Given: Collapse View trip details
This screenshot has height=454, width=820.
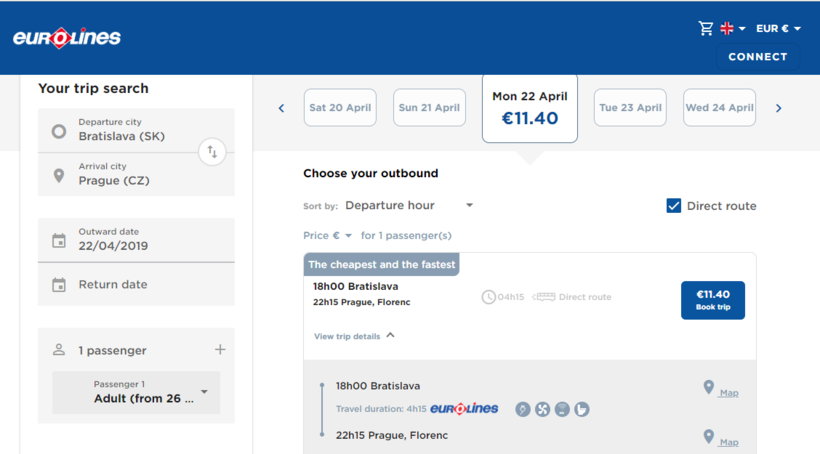Looking at the screenshot, I should coord(354,336).
